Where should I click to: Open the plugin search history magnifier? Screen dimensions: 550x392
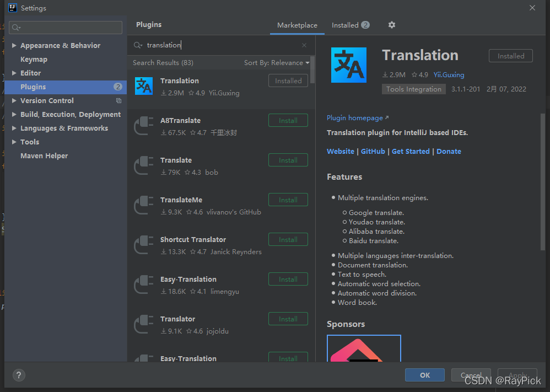pos(138,45)
